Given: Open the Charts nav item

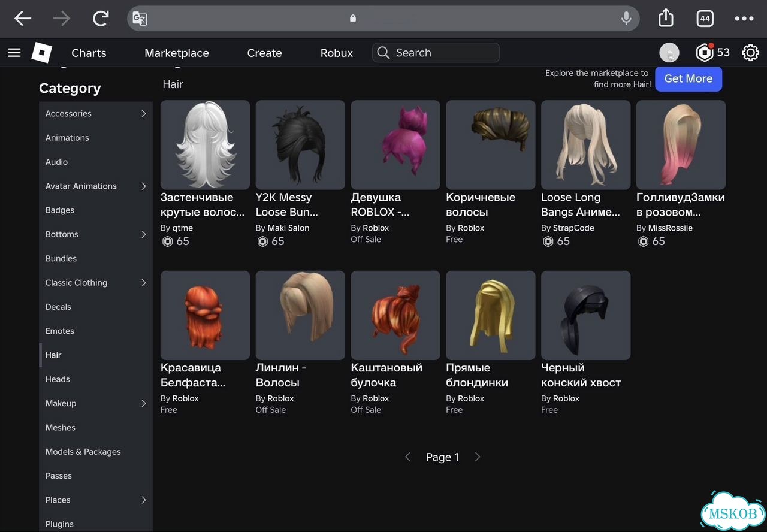Looking at the screenshot, I should (x=89, y=53).
